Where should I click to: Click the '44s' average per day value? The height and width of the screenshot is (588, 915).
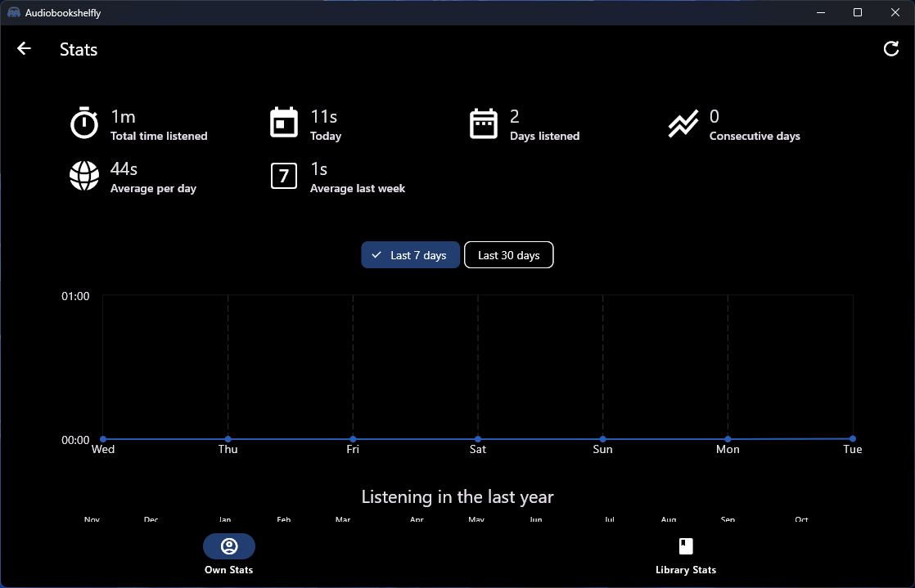(124, 169)
